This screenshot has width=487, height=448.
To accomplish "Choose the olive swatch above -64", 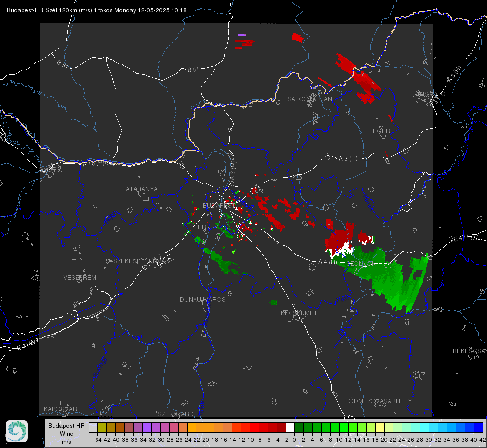I will coord(102,427).
